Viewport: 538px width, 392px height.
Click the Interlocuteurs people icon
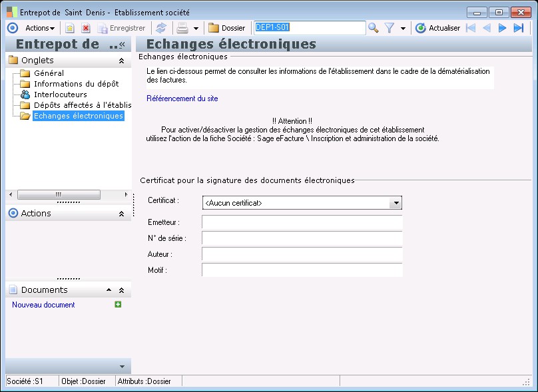click(25, 95)
